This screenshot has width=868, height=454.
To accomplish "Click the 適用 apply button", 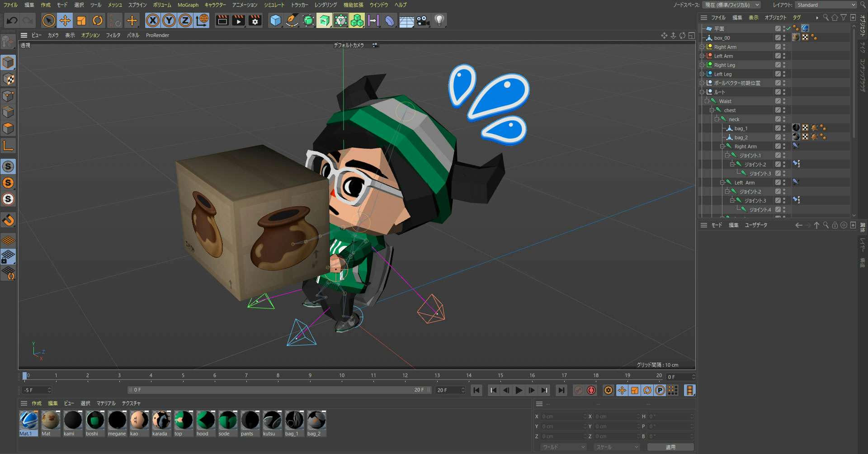I will point(670,447).
